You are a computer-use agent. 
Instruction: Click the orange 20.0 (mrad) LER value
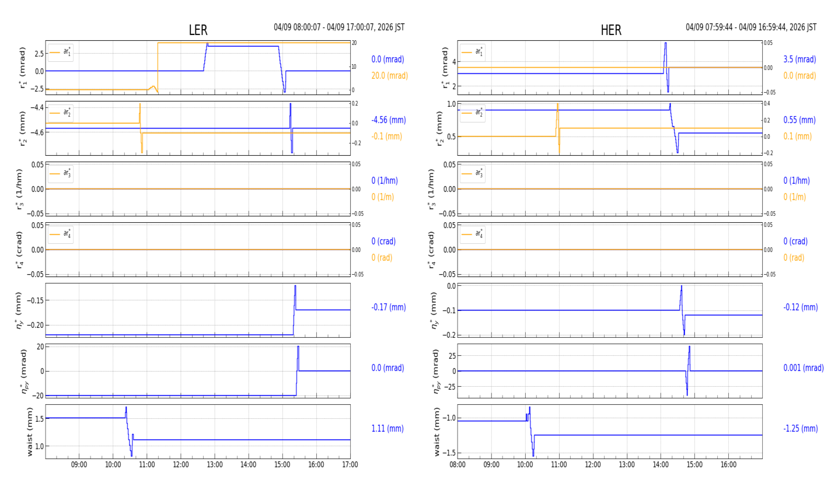(x=389, y=76)
